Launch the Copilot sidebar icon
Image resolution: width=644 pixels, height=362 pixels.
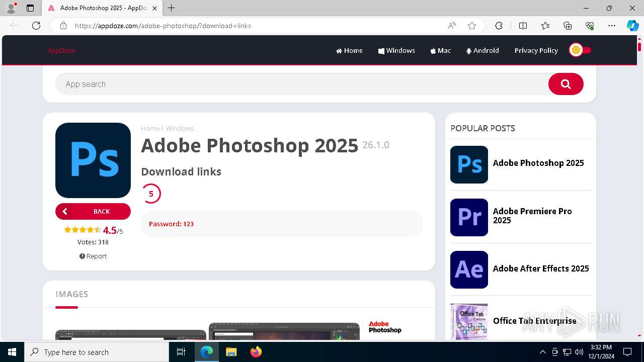(x=632, y=26)
